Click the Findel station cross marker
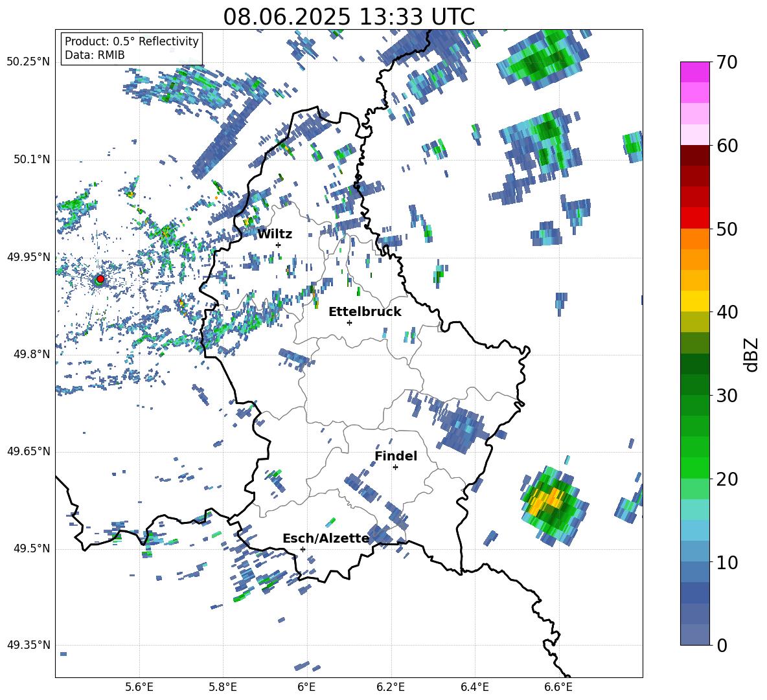767x700 pixels. (395, 468)
